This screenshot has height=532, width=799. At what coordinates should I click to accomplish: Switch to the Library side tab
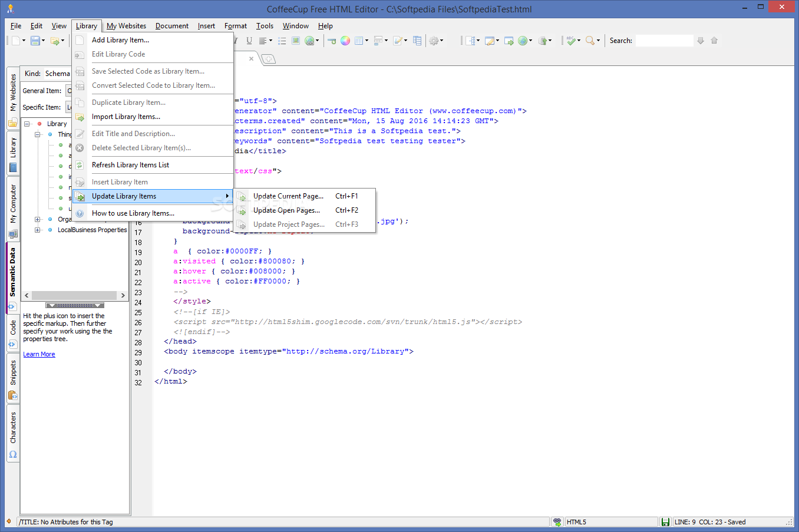click(13, 154)
